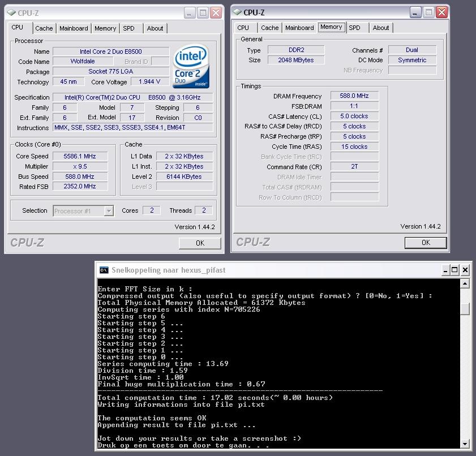
Task: Close the hexus_pifast console window
Action: pyautogui.click(x=465, y=270)
